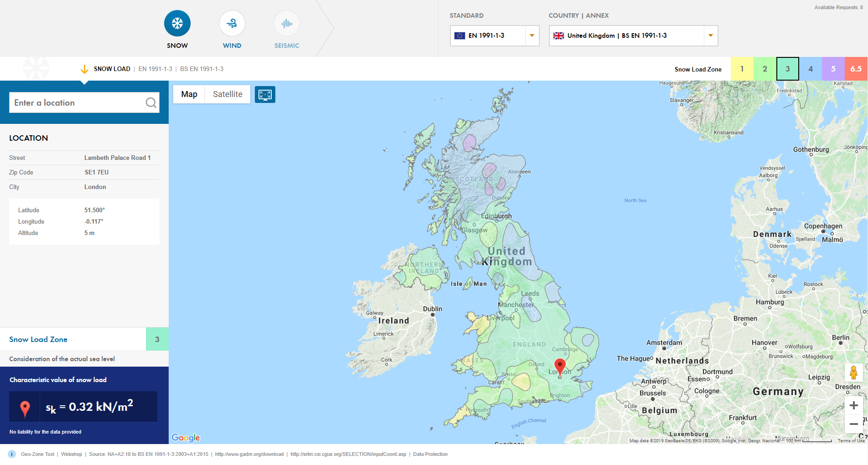Select Snow Load Zone 1 in the legend

pyautogui.click(x=742, y=69)
